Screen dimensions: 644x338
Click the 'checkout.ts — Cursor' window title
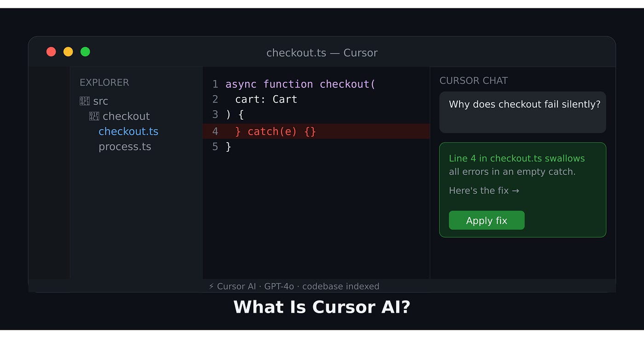pos(322,52)
